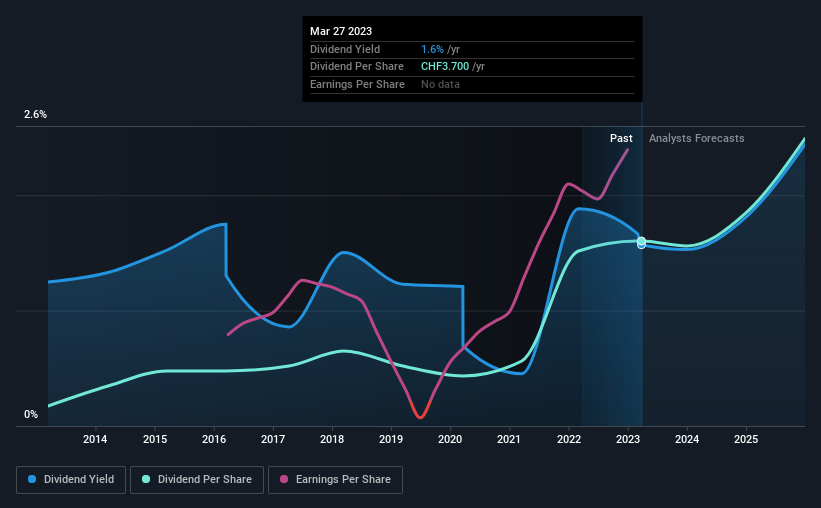Toggle the Earnings Per Share legend button
Image resolution: width=821 pixels, height=508 pixels.
click(x=335, y=480)
